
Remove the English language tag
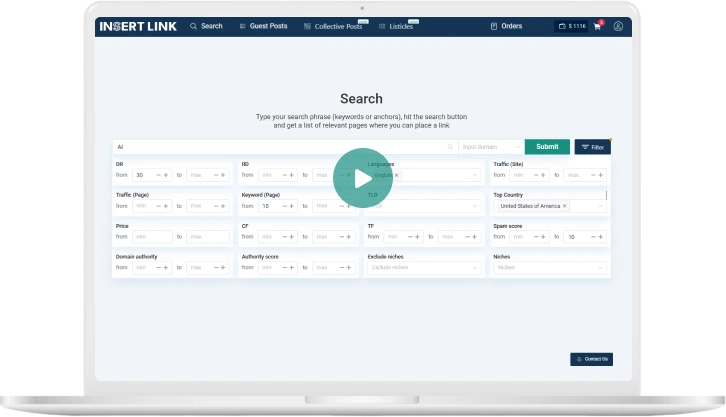[x=396, y=175]
